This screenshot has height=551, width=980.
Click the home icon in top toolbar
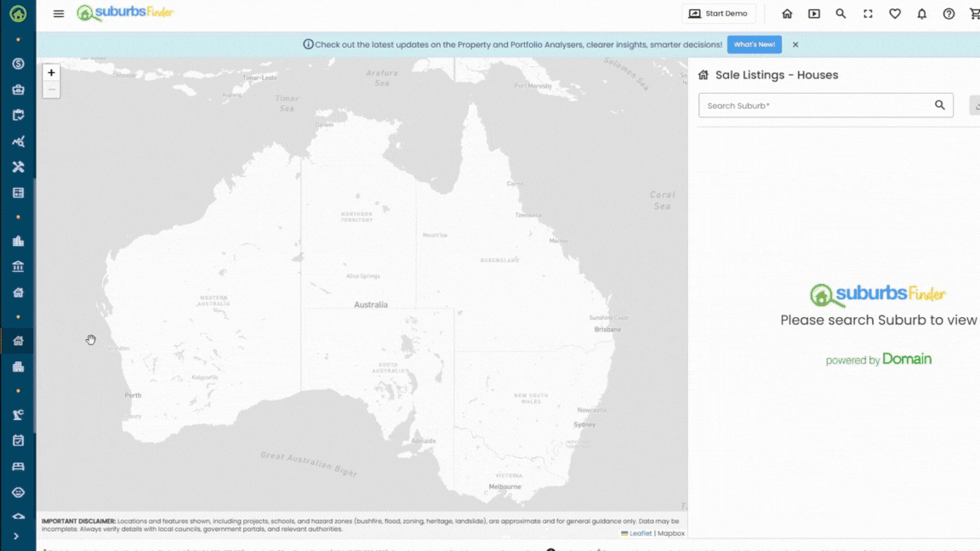787,14
